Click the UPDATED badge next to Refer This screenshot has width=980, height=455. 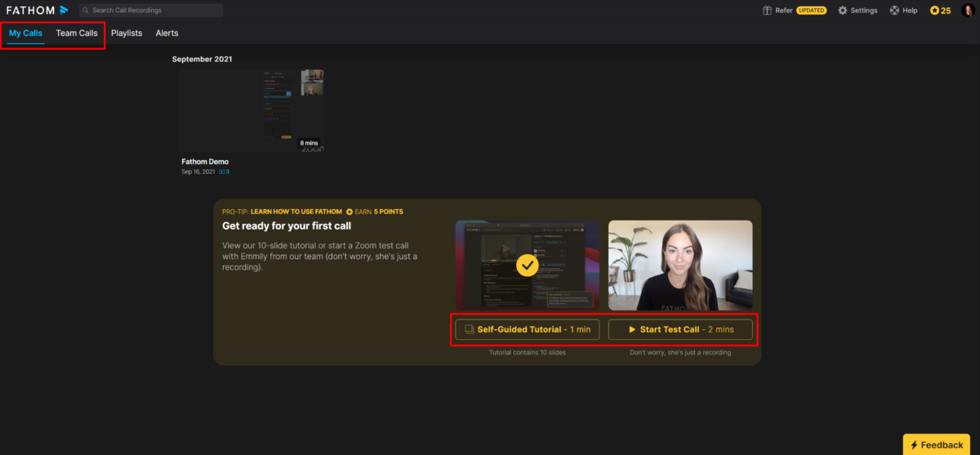[811, 11]
